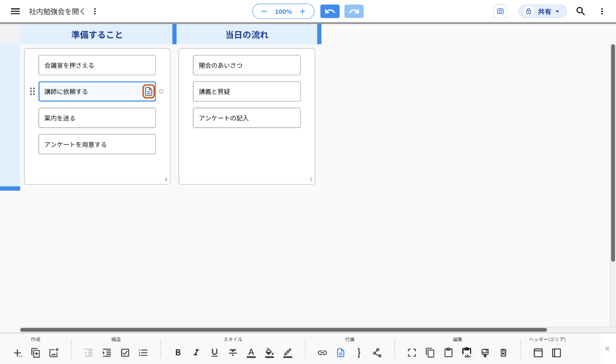Click the vertical scrollbar on the right
The image size is (616, 364).
click(x=613, y=153)
